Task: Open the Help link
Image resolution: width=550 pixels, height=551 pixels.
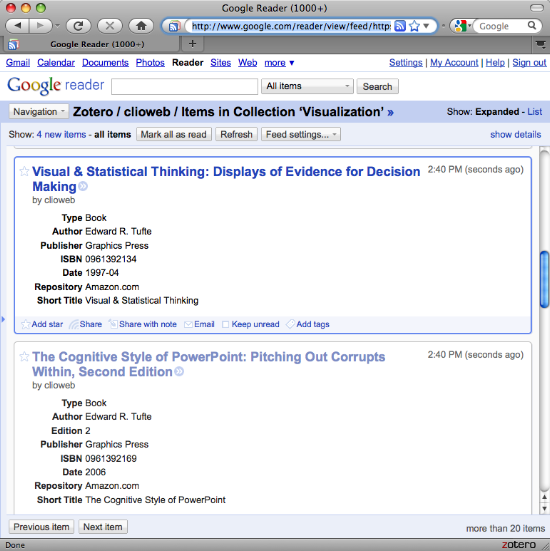Action: coord(495,63)
